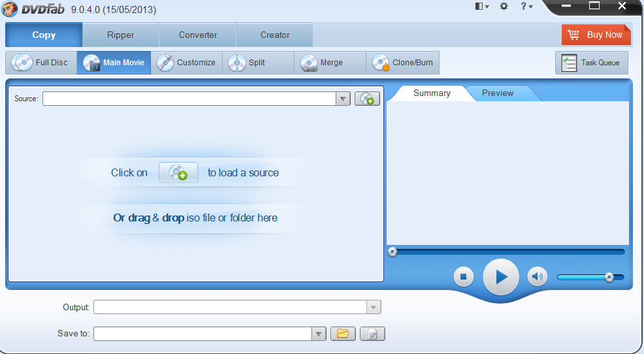Click the preview seek bar handle
The image size is (644, 354).
[x=393, y=251]
